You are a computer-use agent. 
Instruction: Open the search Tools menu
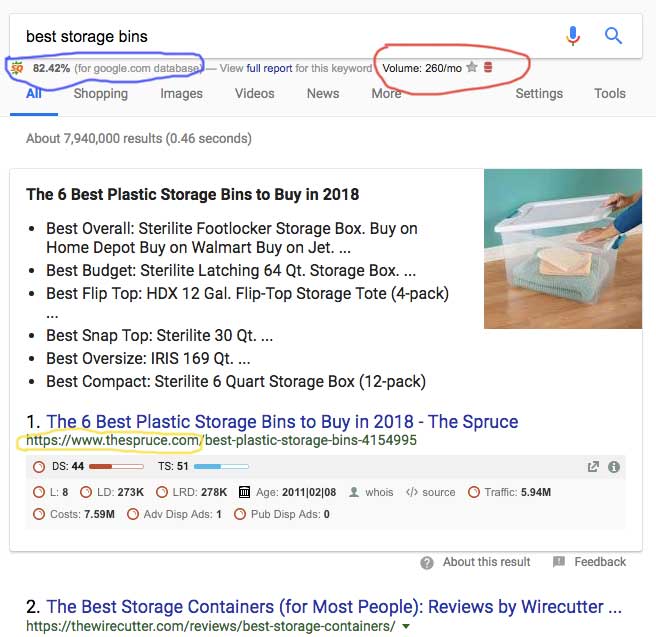click(610, 94)
